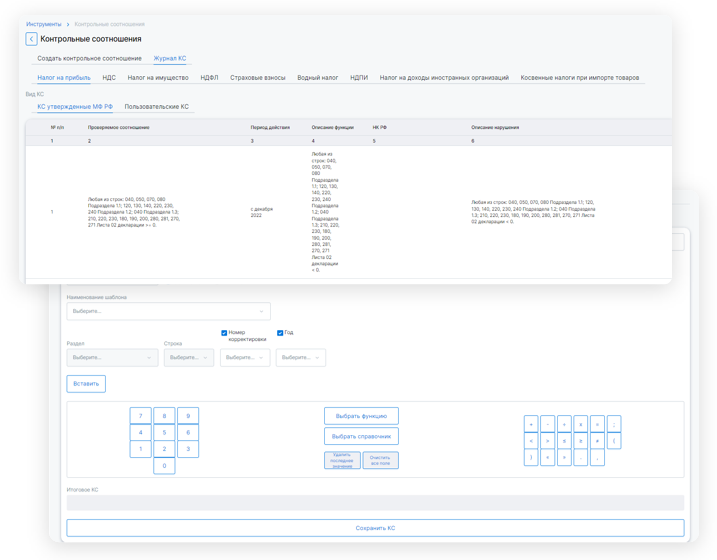Screen dimensions: 717x560
Task: Expand the Раздел dropdown
Action: click(112, 357)
